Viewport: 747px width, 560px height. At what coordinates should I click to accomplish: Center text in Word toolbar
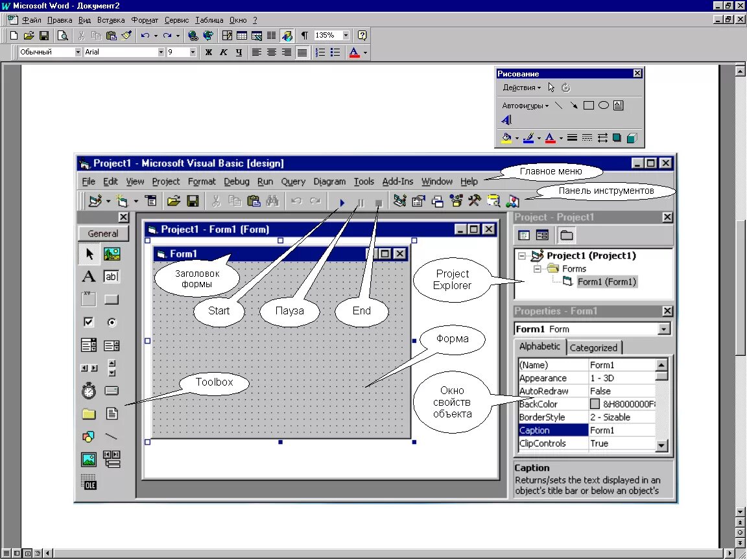272,52
